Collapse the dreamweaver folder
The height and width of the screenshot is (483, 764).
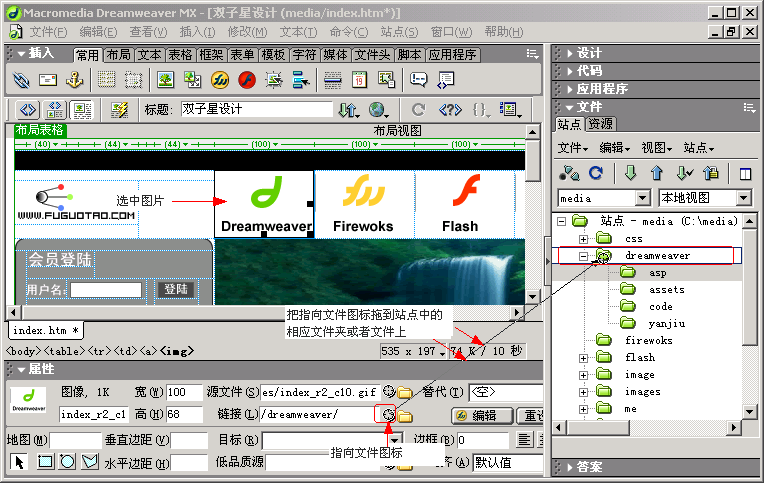(583, 256)
